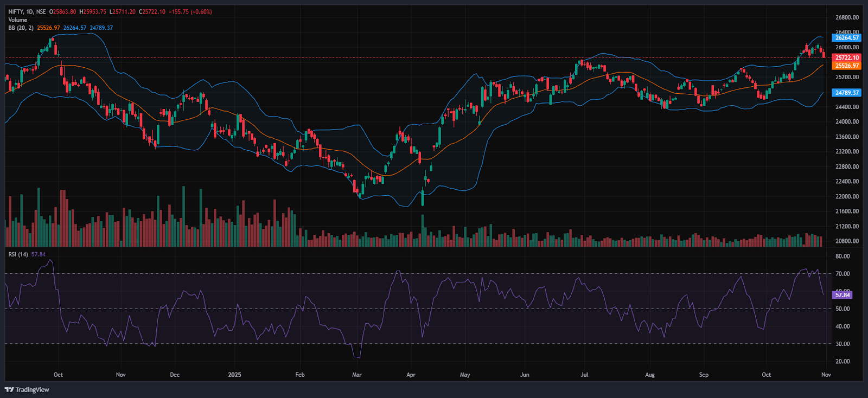Click the Mar label on time axis
Image resolution: width=868 pixels, height=398 pixels.
coord(356,375)
